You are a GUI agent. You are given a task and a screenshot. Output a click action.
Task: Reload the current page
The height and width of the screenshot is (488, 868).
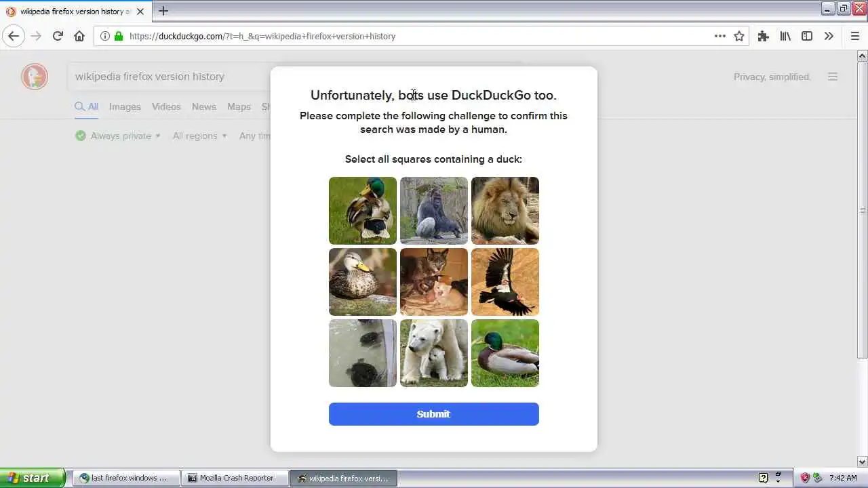pyautogui.click(x=58, y=36)
